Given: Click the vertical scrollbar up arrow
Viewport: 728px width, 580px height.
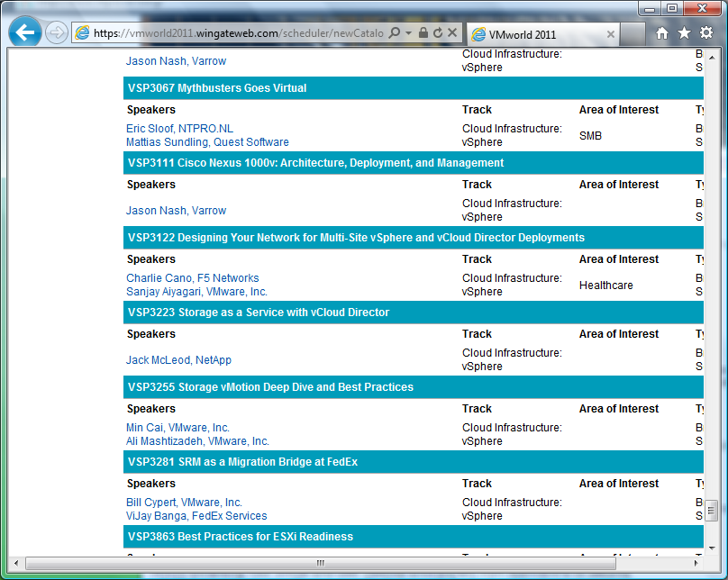Looking at the screenshot, I should [x=712, y=57].
